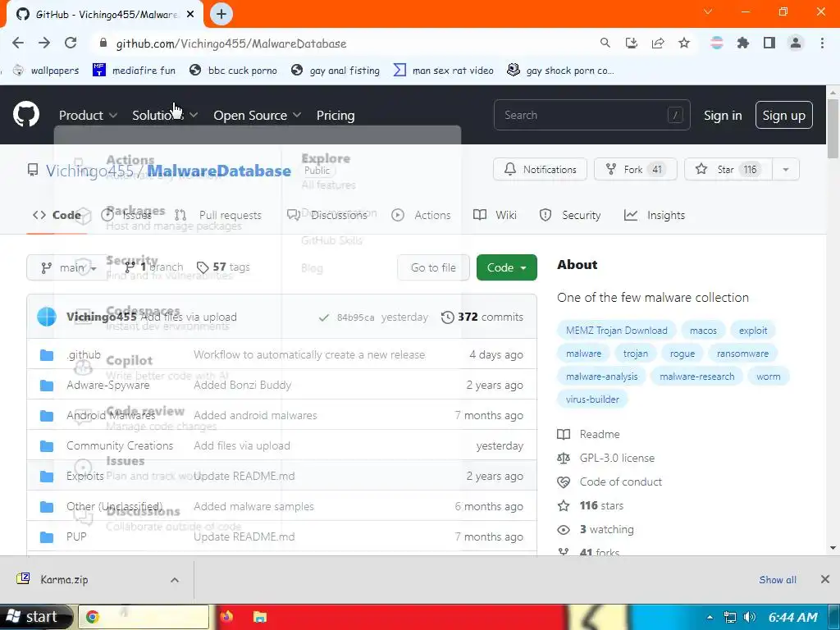Open Firefox from the taskbar
This screenshot has height=630, width=840.
point(226,617)
